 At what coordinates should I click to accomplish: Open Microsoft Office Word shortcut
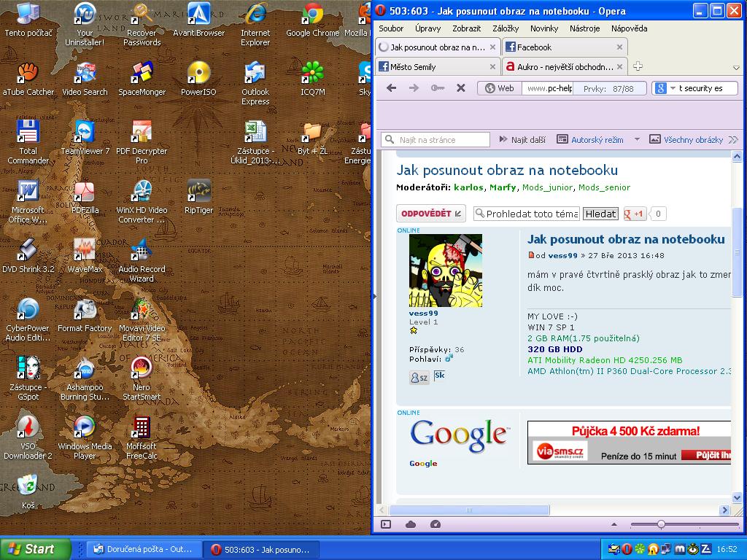(x=28, y=202)
